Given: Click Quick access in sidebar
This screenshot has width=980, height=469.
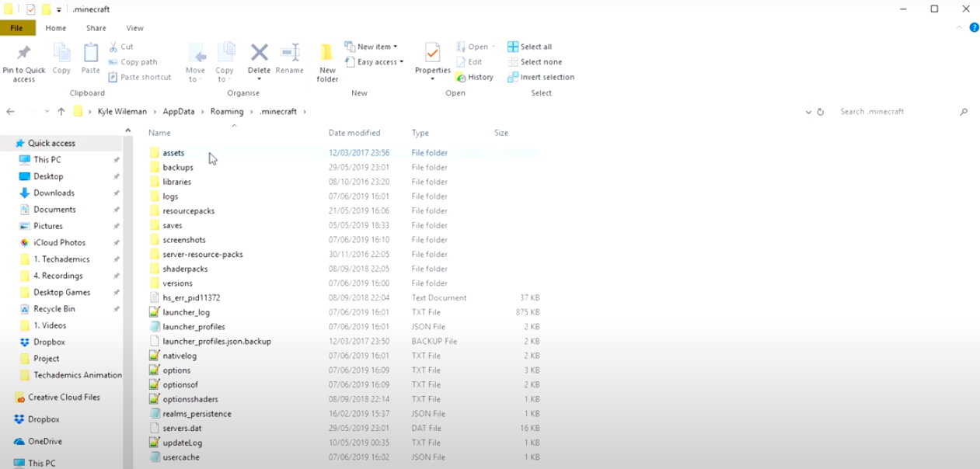Looking at the screenshot, I should pos(51,144).
